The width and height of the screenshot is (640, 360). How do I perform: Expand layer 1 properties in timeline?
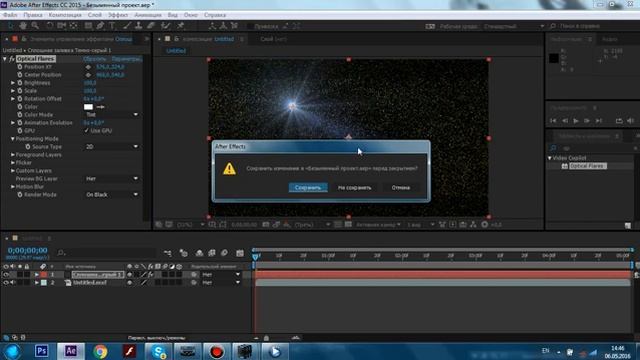pyautogui.click(x=37, y=275)
